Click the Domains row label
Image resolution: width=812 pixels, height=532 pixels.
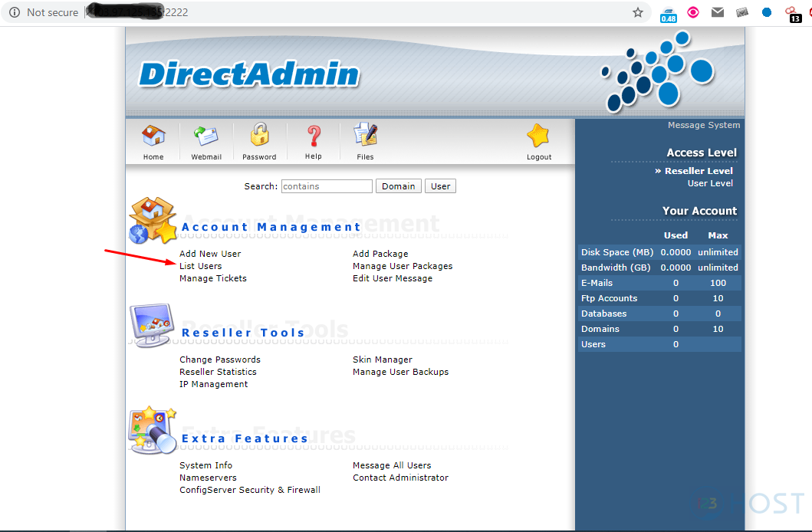click(600, 329)
